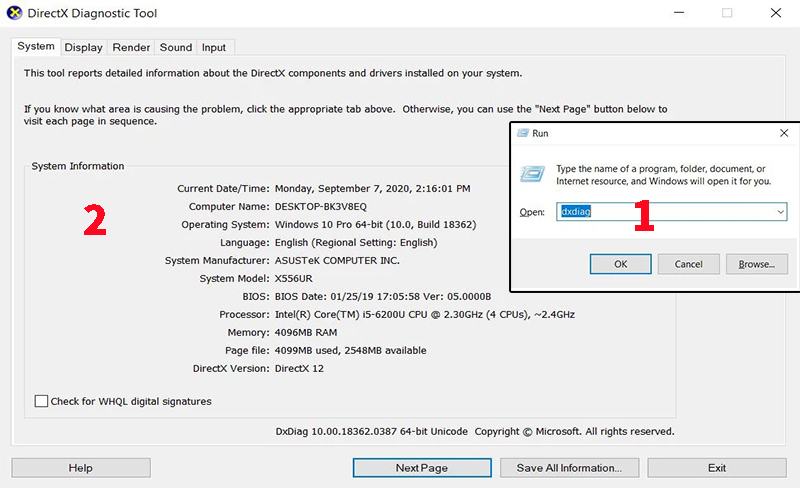Switch to the Sound tab

point(176,47)
